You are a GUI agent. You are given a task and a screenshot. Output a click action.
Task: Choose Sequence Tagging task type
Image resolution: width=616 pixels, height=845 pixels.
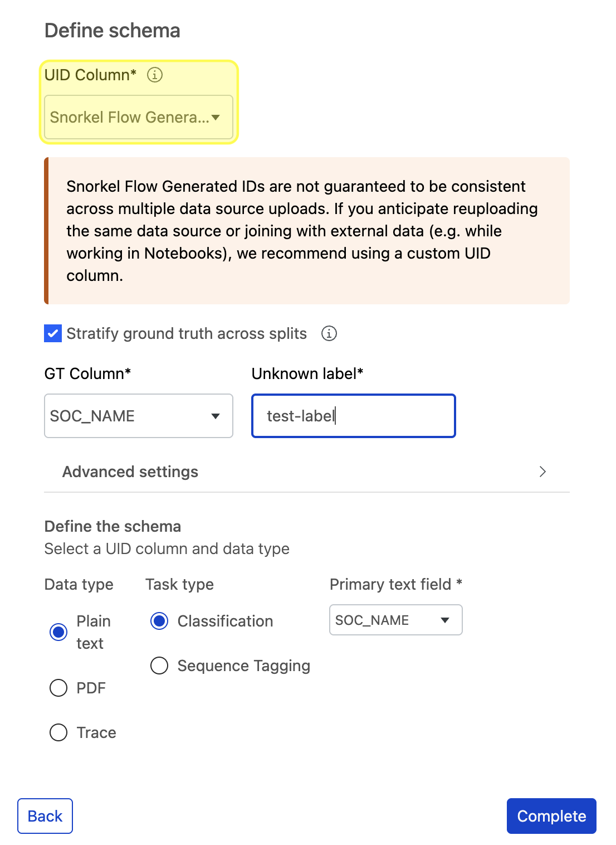pyautogui.click(x=159, y=666)
